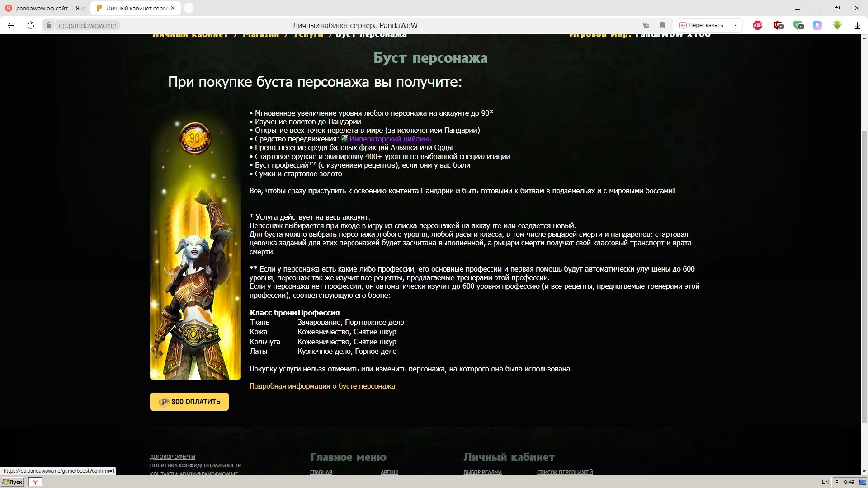Reload the current page
868x488 pixels.
pos(31,25)
